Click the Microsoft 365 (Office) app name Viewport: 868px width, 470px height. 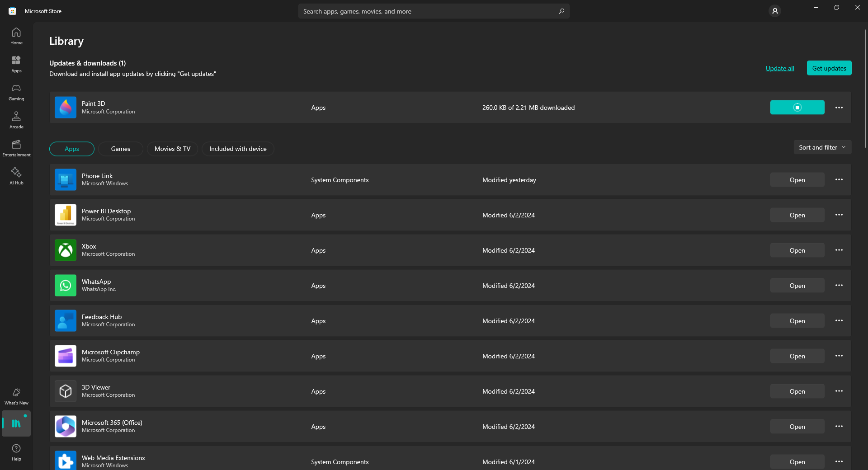(x=112, y=423)
